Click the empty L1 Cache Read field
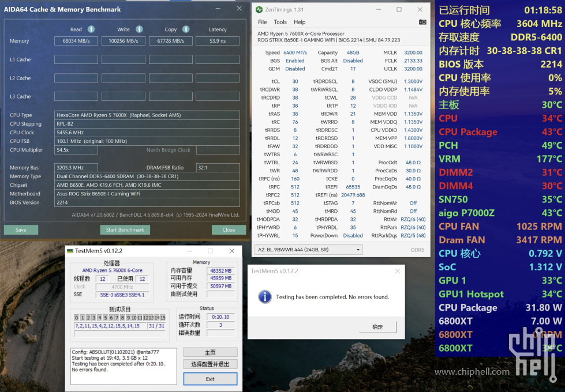The image size is (565, 392). point(76,59)
